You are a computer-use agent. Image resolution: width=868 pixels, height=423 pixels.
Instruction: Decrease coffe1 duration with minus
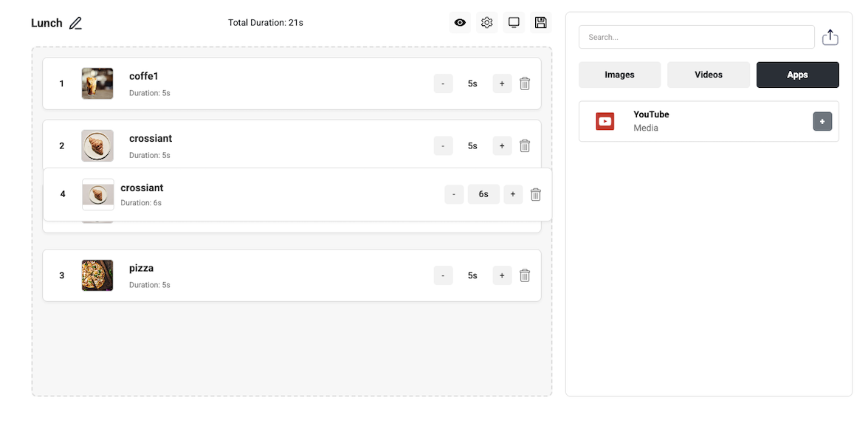(443, 83)
